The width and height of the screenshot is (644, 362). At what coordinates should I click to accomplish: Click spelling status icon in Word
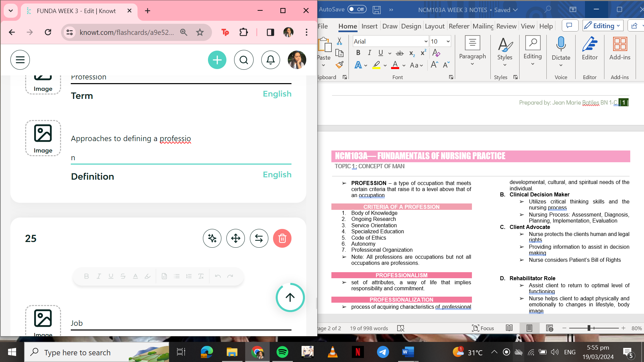[x=401, y=328]
